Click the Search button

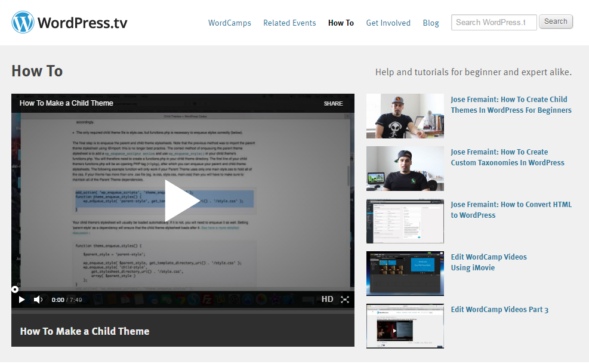(556, 21)
